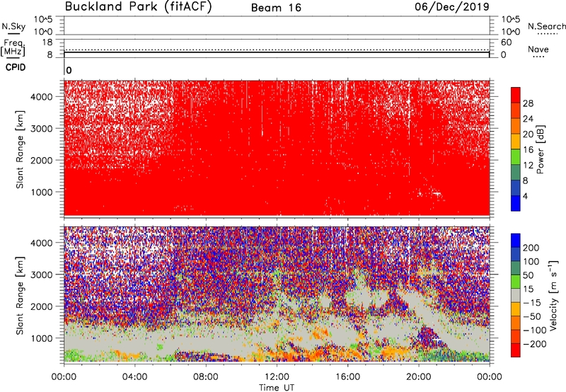Viewport: 566px width, 392px height.
Task: Click the 200 label on velocity colorbar
Action: tap(531, 248)
